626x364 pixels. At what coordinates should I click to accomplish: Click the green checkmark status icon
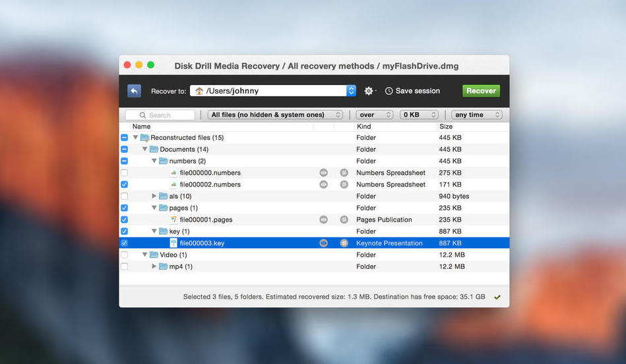tap(497, 297)
